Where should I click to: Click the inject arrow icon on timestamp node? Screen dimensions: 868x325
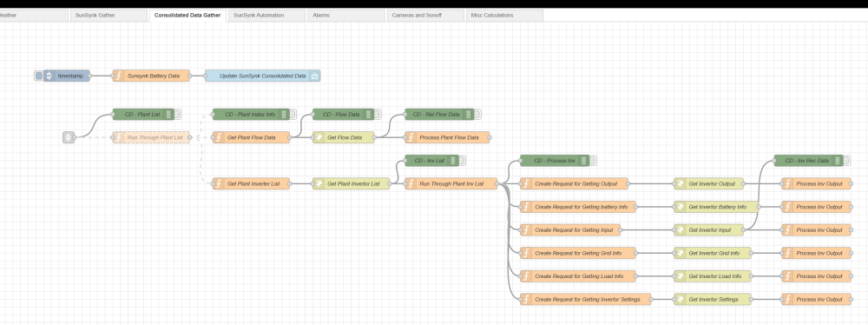[x=49, y=76]
